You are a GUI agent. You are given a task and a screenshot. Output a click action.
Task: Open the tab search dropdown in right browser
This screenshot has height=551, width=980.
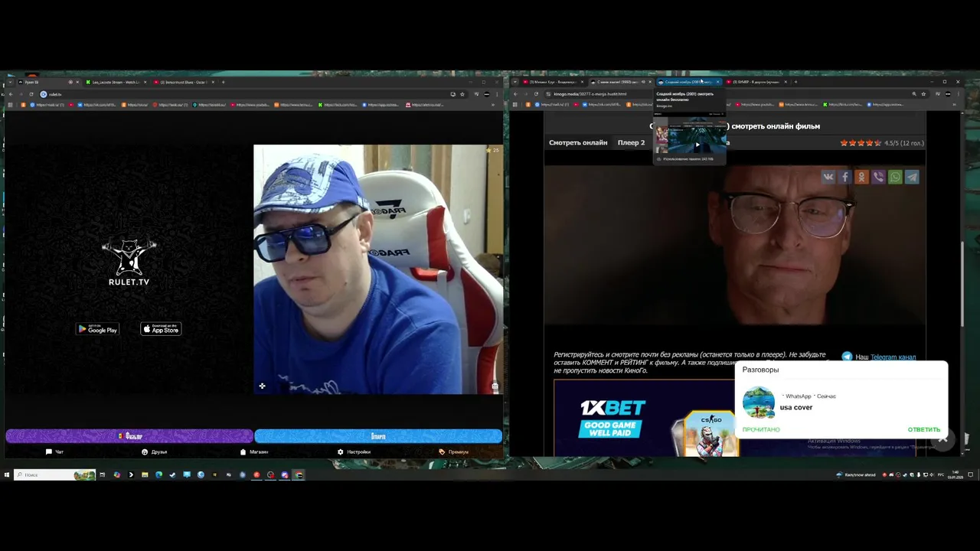[515, 82]
